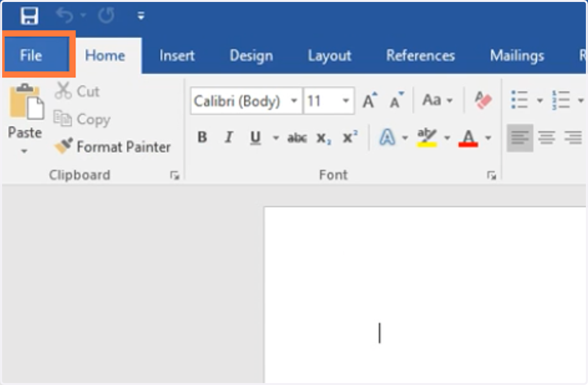Select Align Left paragraph alignment

(x=520, y=138)
